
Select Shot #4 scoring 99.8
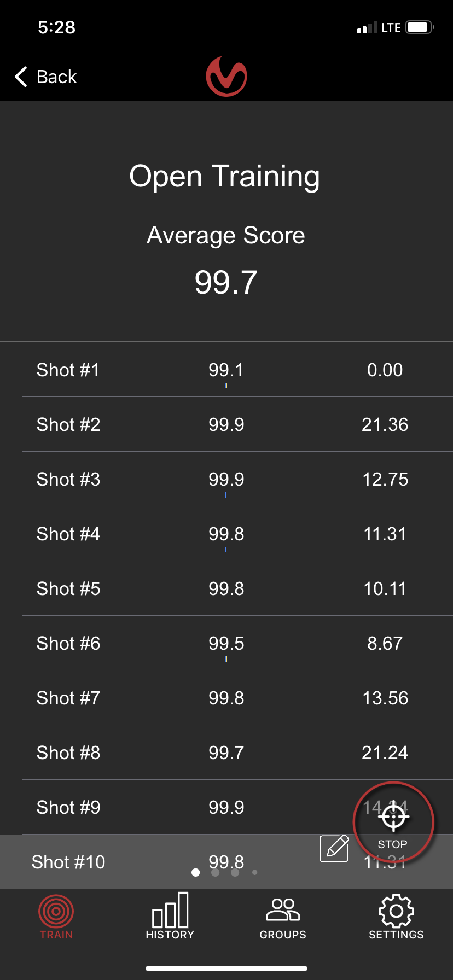point(237,534)
